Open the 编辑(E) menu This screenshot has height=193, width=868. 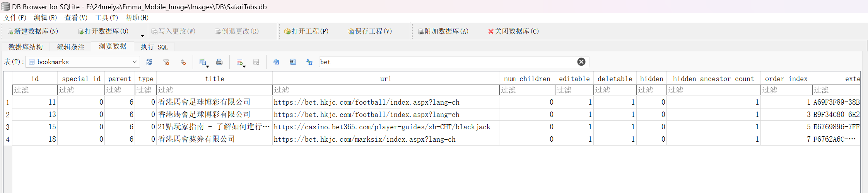45,18
